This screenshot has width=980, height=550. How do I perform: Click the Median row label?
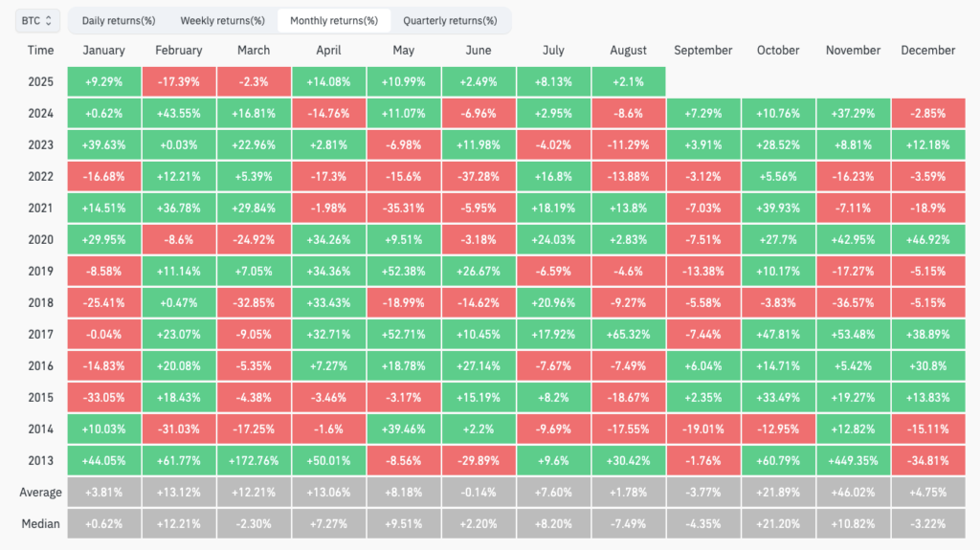(40, 523)
